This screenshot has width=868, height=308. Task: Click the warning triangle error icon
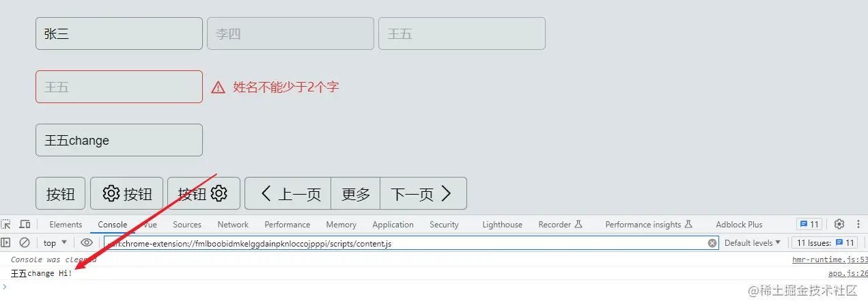(x=218, y=87)
